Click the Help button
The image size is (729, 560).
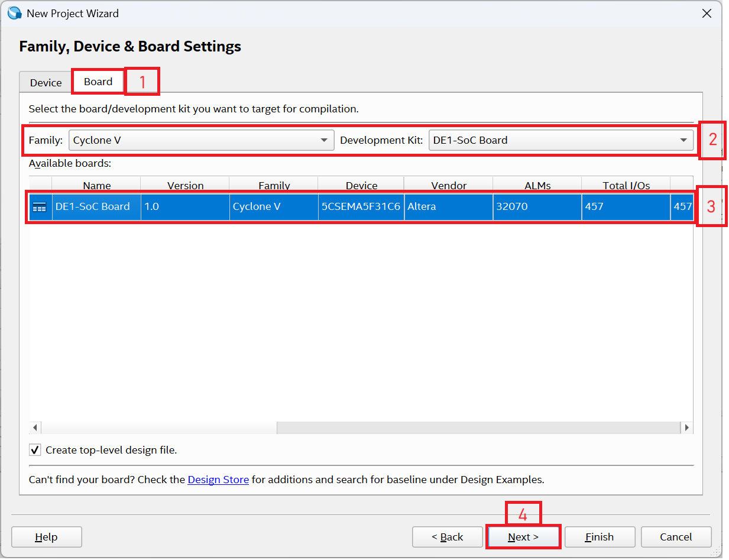(x=47, y=537)
